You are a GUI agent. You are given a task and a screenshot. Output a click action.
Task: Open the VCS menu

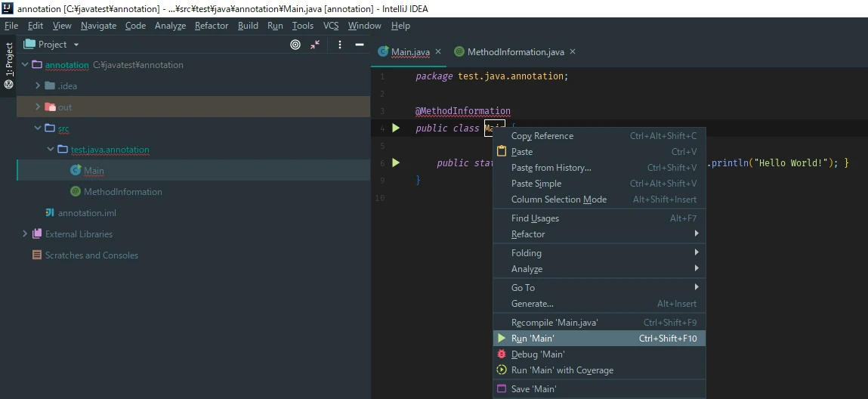tap(331, 26)
